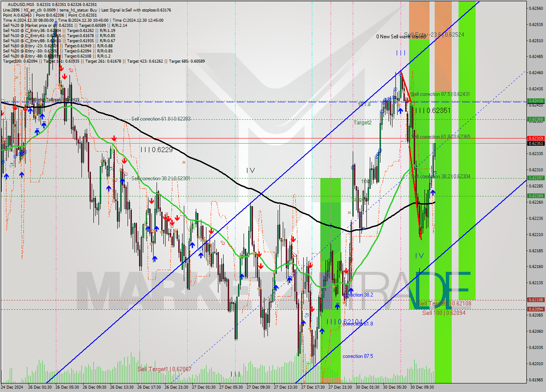Click the 0.62160 price axis value

coord(536,267)
